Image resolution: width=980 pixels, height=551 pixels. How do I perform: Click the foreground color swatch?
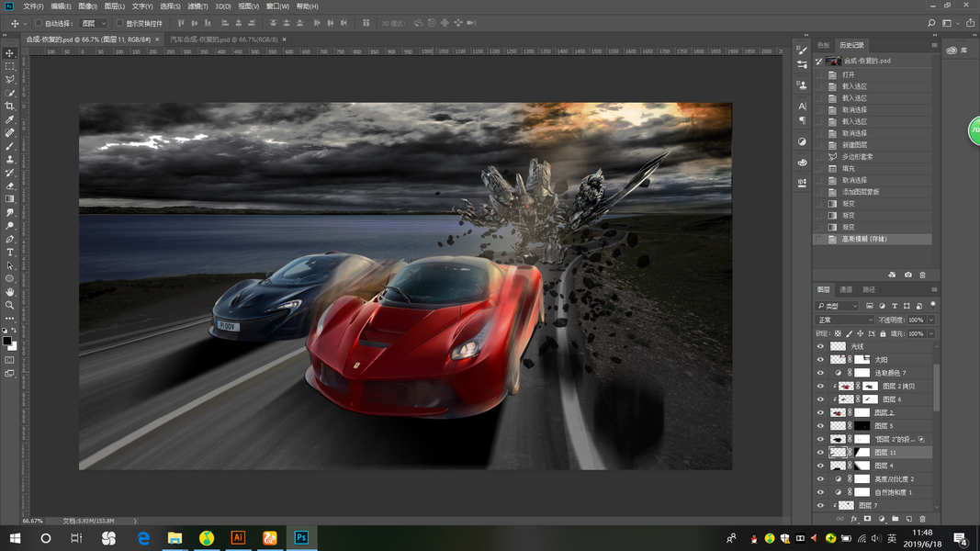pos(6,341)
